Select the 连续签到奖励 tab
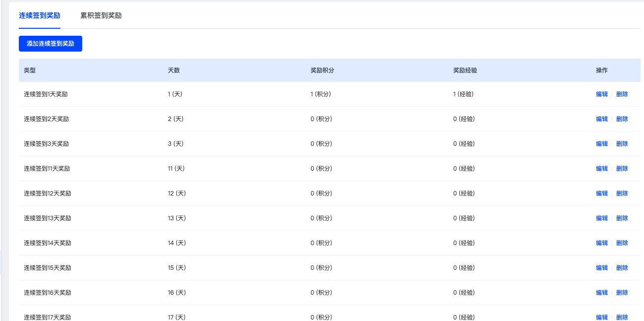 tap(40, 15)
